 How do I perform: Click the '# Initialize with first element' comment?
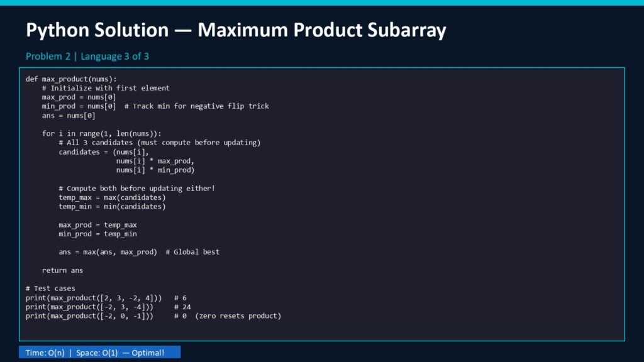106,88
